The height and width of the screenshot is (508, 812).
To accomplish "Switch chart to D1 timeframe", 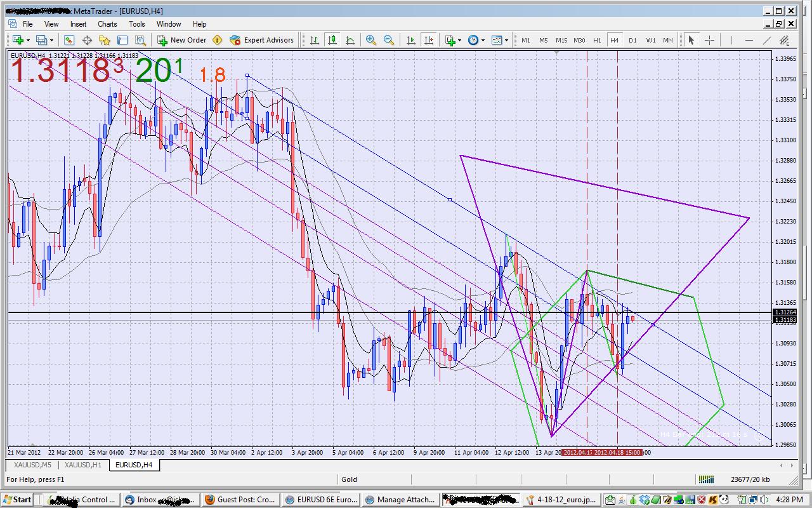I will (x=632, y=40).
